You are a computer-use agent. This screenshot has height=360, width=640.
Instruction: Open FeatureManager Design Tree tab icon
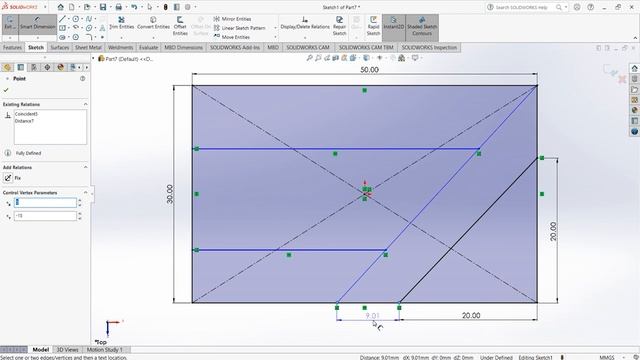(7, 67)
